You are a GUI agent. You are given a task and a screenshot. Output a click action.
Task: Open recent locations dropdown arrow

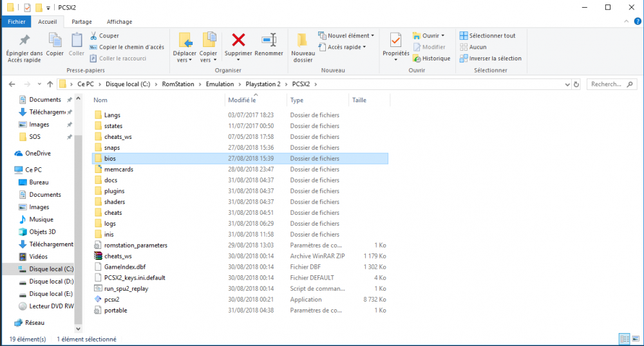click(x=39, y=84)
